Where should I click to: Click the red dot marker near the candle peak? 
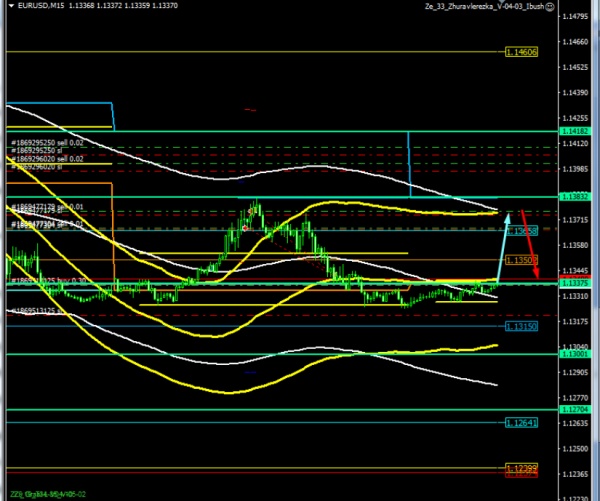[244, 228]
